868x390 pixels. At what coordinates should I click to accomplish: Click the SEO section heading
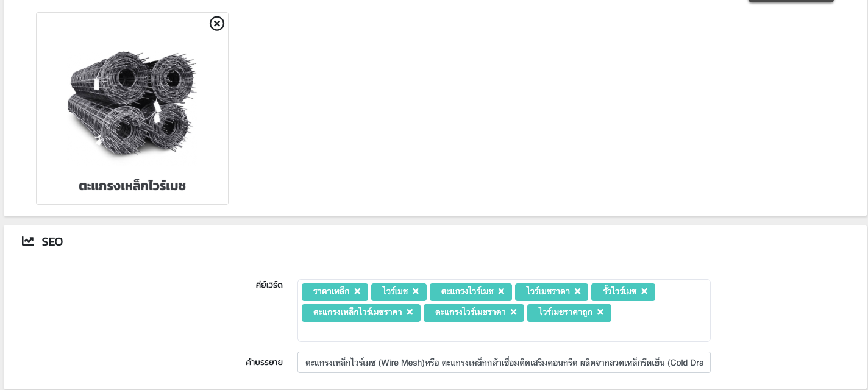click(x=52, y=242)
